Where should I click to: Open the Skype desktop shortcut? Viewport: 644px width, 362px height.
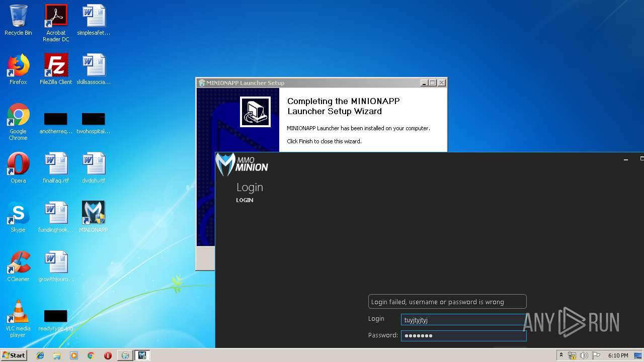coord(18,218)
